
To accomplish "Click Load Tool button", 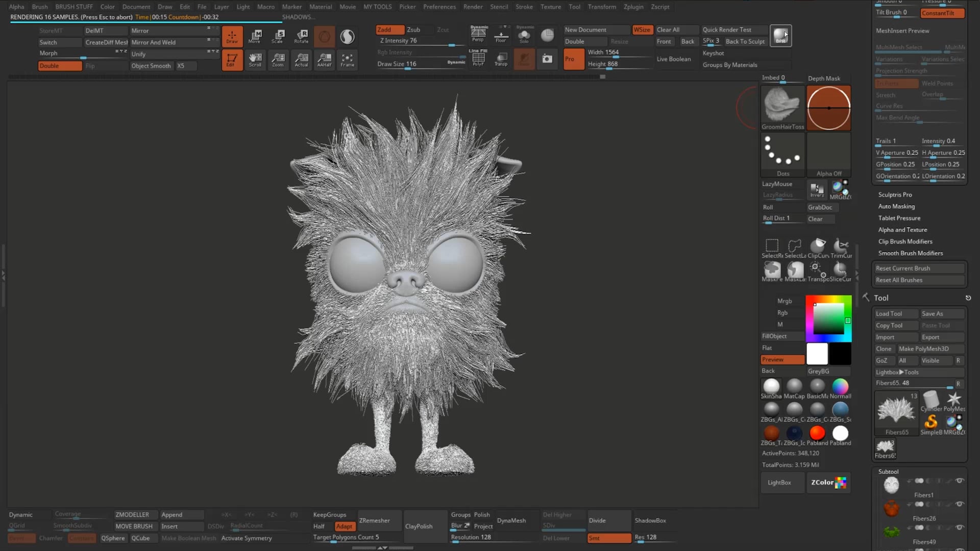I will tap(896, 314).
